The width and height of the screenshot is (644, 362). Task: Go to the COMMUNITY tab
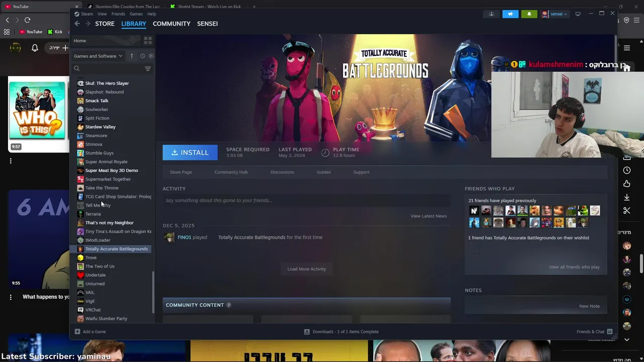(x=172, y=24)
